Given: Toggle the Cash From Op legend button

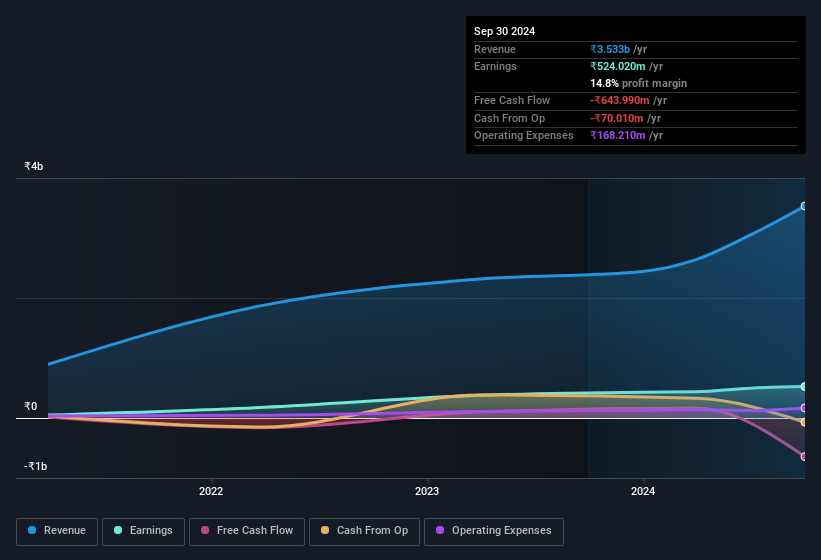Looking at the screenshot, I should click(364, 531).
